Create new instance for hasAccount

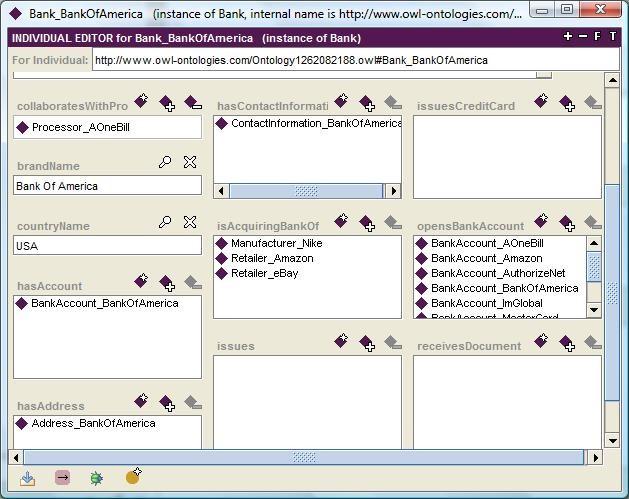[x=141, y=280]
